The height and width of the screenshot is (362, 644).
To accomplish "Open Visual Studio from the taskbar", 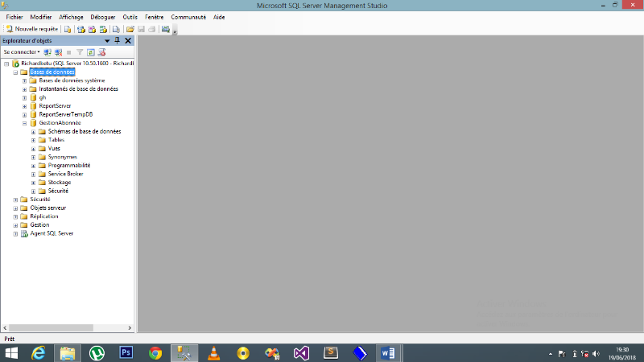I will 301,353.
